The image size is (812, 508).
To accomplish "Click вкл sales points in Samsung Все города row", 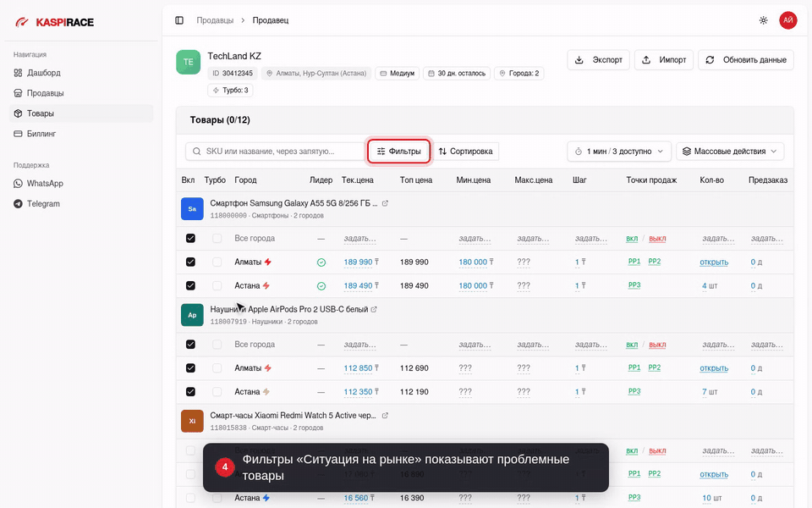I will [x=632, y=239].
